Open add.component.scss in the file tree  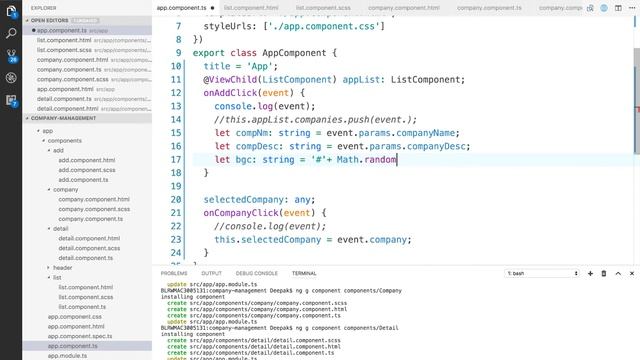(x=87, y=170)
